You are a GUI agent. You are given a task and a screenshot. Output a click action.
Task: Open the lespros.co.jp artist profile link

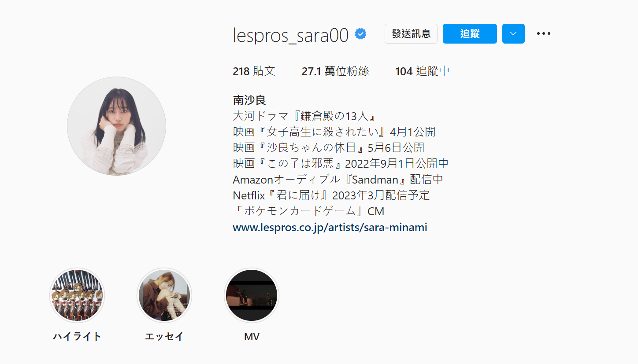330,228
